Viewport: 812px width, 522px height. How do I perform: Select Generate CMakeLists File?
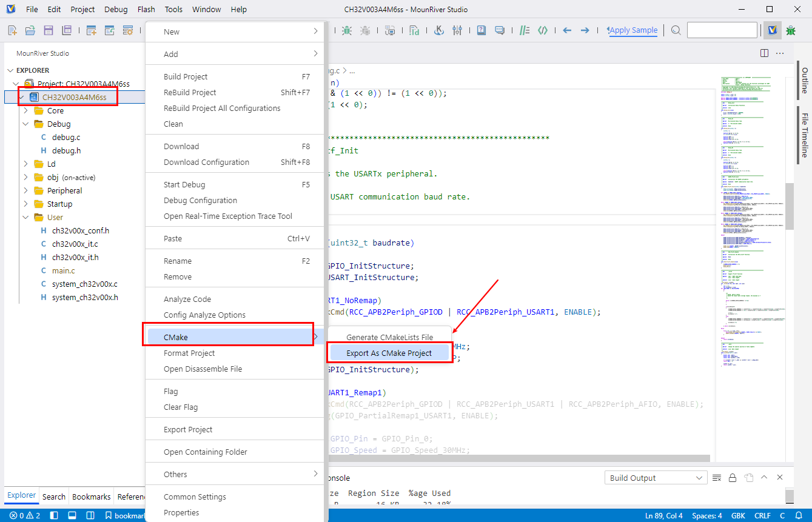[389, 337]
